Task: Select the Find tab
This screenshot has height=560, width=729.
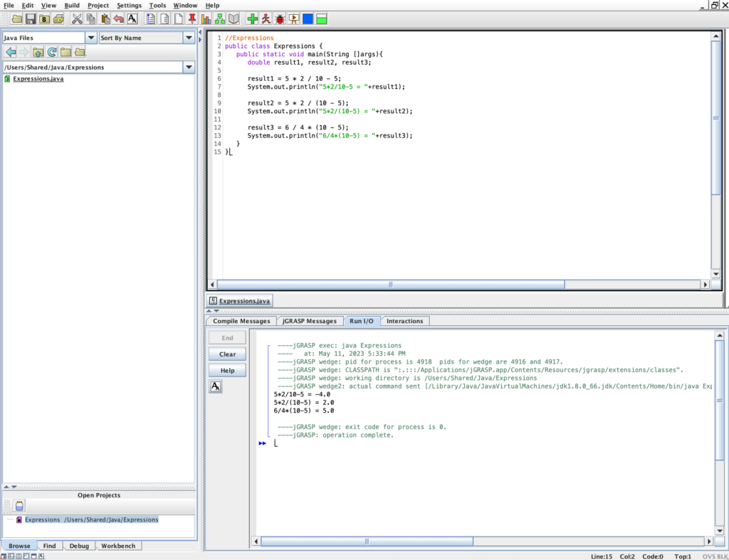Action: click(x=49, y=546)
